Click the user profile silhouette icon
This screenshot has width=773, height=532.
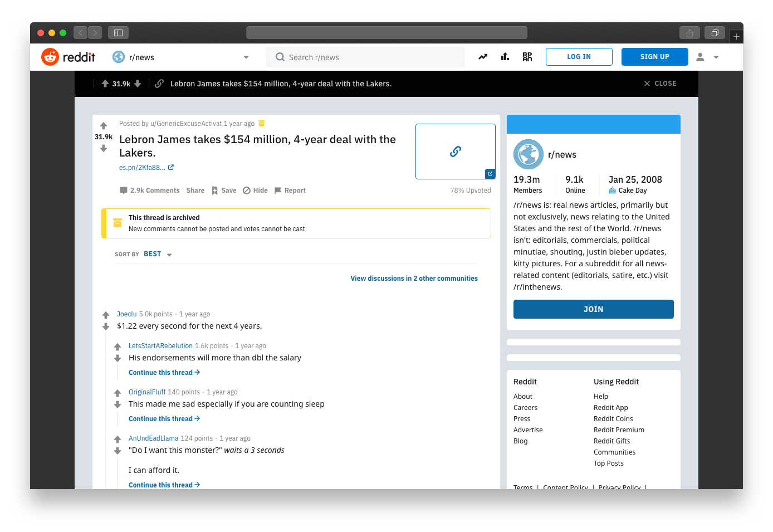tap(700, 57)
